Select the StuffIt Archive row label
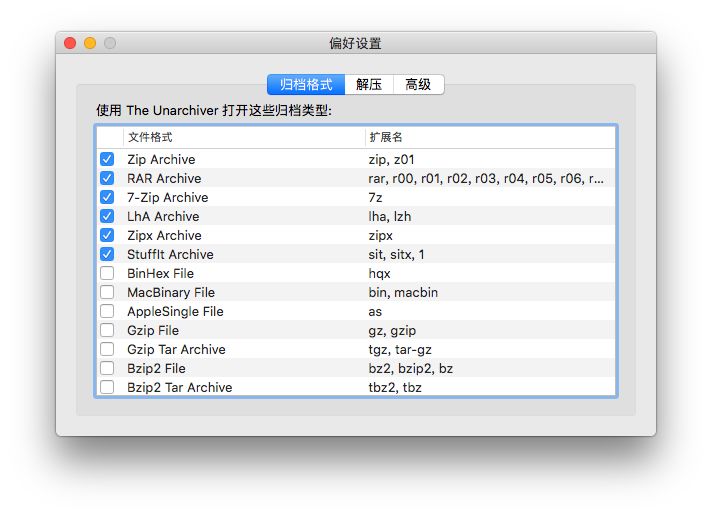Screen dimensions: 712x516 170,254
